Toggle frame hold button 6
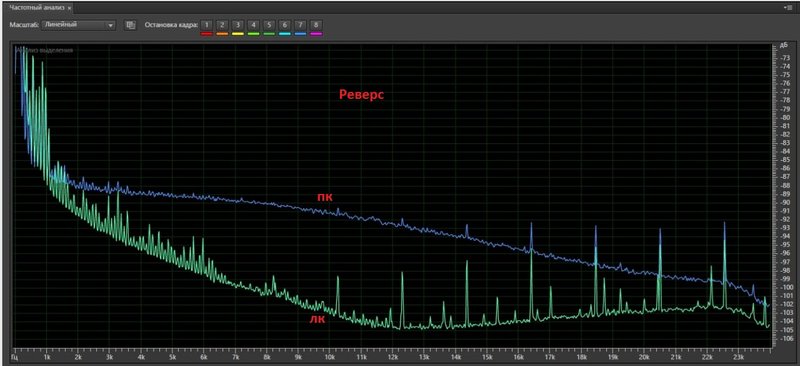800x366 pixels. point(285,25)
